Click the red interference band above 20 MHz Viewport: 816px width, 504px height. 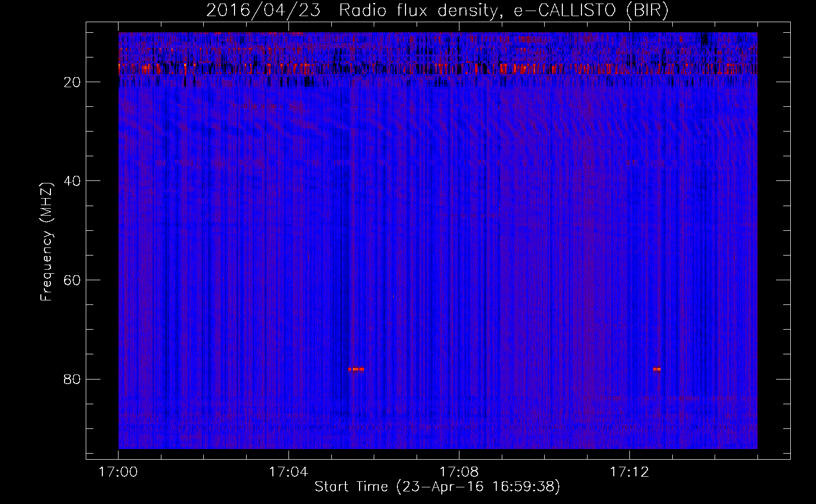click(x=438, y=69)
